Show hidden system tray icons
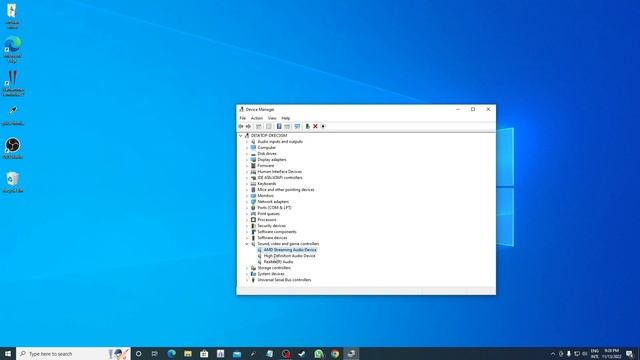 [553, 354]
